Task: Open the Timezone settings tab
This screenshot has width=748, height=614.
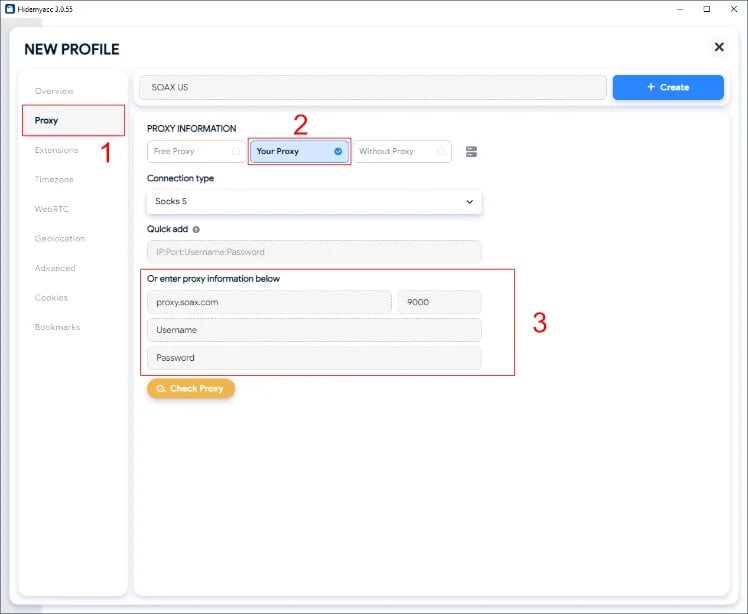Action: 54,180
